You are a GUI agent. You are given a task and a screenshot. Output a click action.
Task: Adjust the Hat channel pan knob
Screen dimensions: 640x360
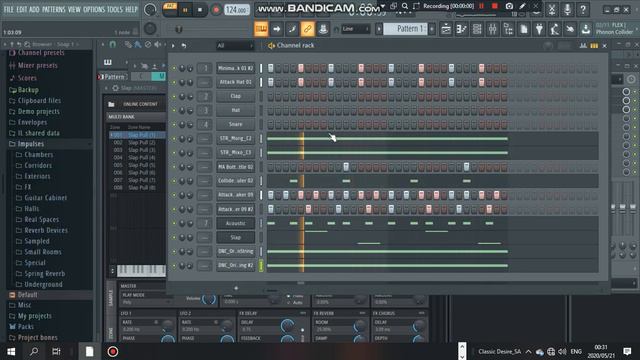(182, 111)
